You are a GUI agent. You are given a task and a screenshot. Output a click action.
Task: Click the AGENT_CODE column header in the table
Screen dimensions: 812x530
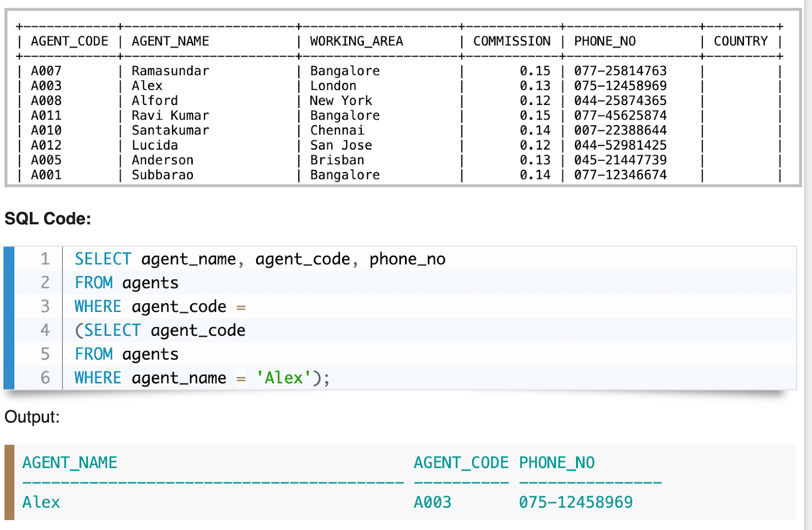(x=70, y=41)
